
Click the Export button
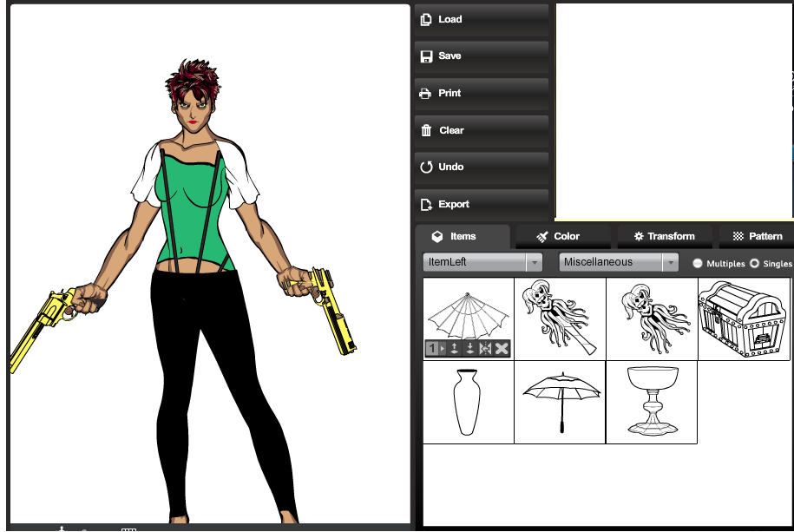482,204
